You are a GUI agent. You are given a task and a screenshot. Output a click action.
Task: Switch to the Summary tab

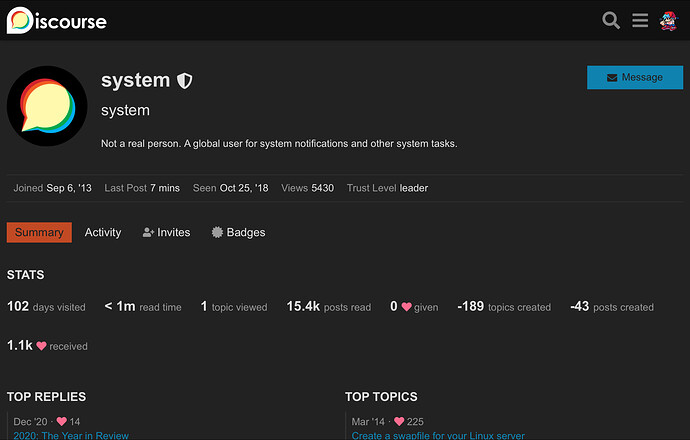[39, 232]
